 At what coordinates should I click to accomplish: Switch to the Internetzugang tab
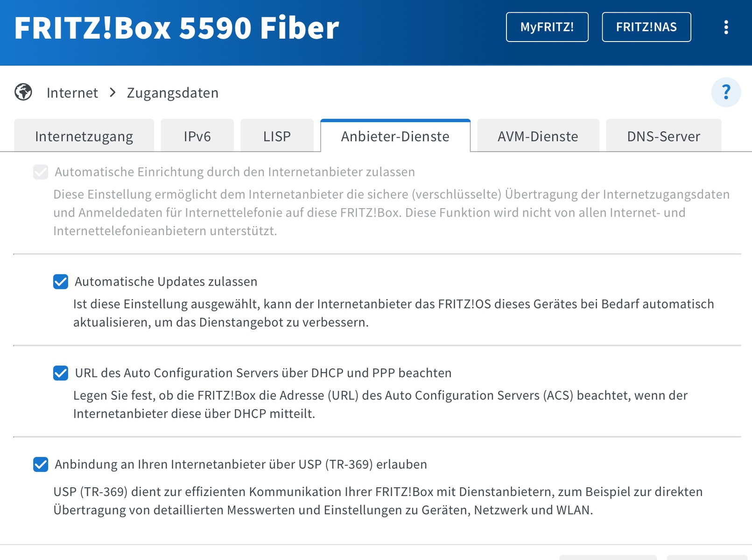(x=84, y=136)
